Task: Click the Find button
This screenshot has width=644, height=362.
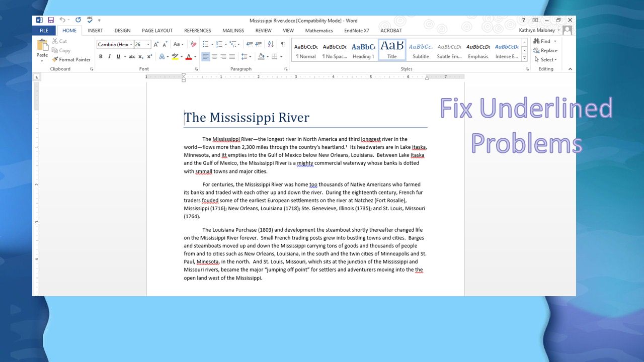Action: point(542,41)
